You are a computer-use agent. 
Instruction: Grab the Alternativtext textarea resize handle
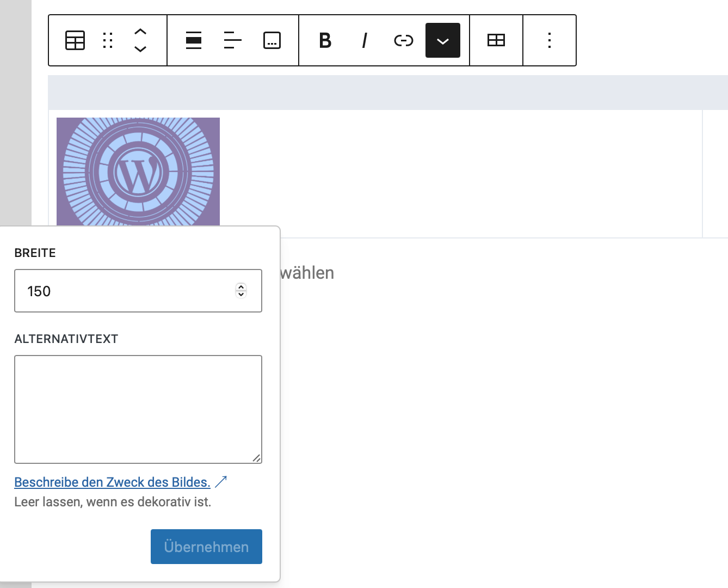tap(256, 458)
